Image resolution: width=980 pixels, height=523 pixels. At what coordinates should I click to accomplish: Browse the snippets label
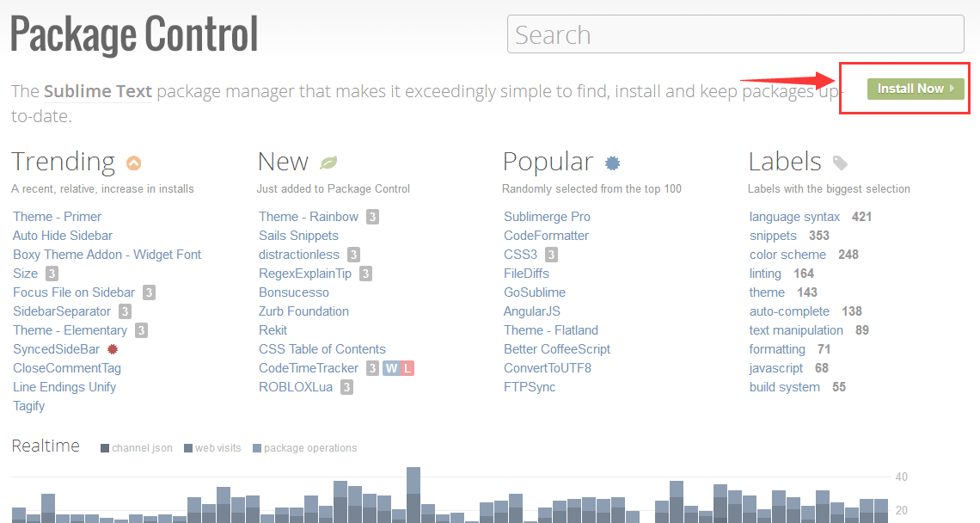pos(773,235)
